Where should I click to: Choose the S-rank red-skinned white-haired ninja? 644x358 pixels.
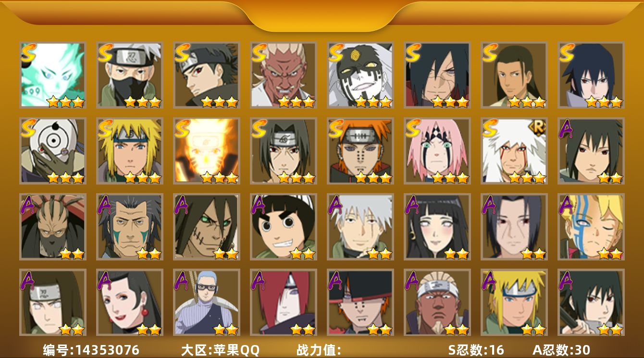coord(284,75)
